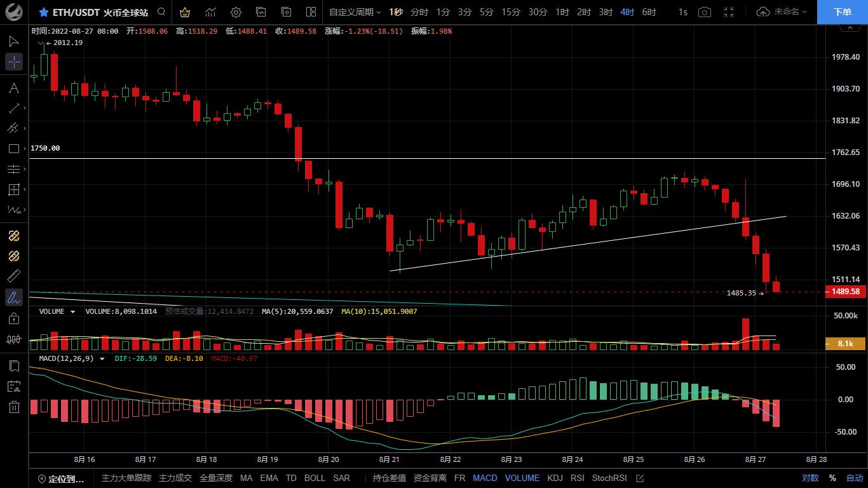
Task: Click the screenshot camera icon
Action: coord(704,12)
